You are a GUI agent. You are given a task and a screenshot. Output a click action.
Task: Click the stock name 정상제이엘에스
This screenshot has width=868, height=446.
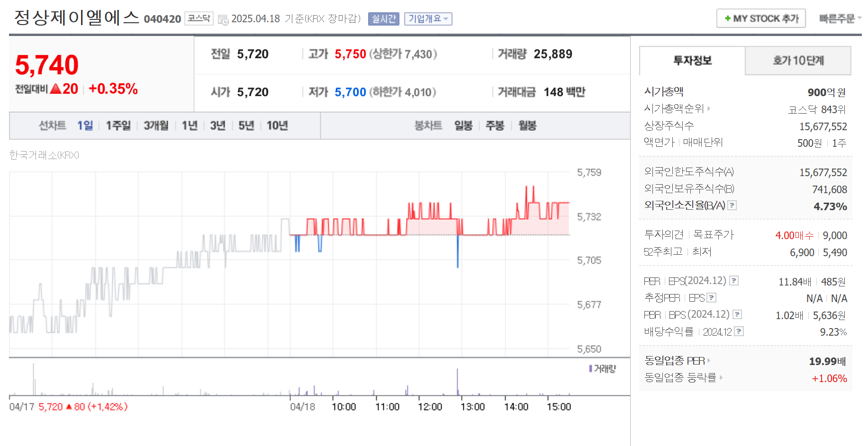(77, 18)
